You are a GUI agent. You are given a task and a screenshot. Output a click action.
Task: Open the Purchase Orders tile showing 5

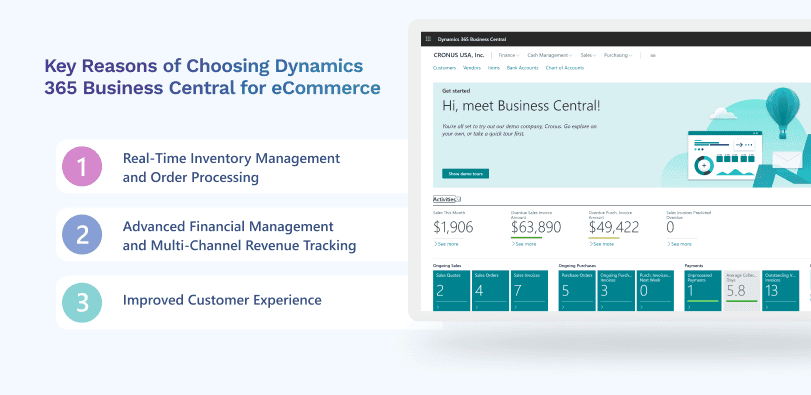(x=577, y=291)
